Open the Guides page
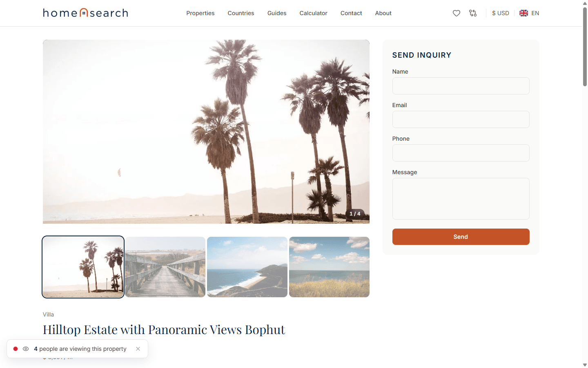588x368 pixels. pos(276,13)
